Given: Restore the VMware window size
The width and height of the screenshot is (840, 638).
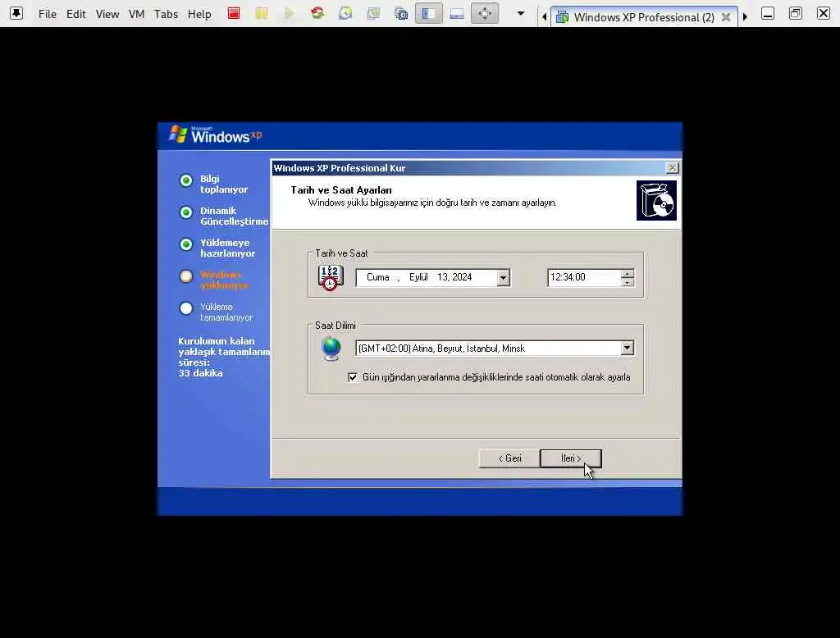Looking at the screenshot, I should pyautogui.click(x=796, y=13).
